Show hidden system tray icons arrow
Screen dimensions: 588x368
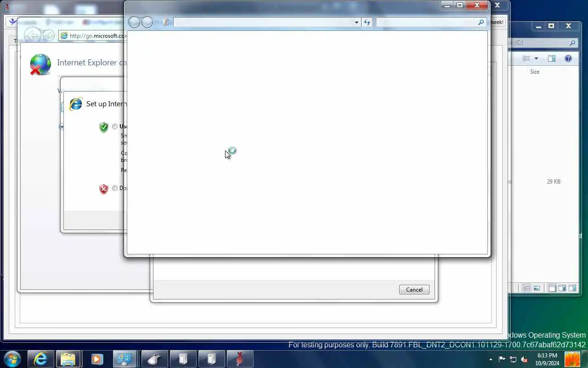tap(491, 359)
